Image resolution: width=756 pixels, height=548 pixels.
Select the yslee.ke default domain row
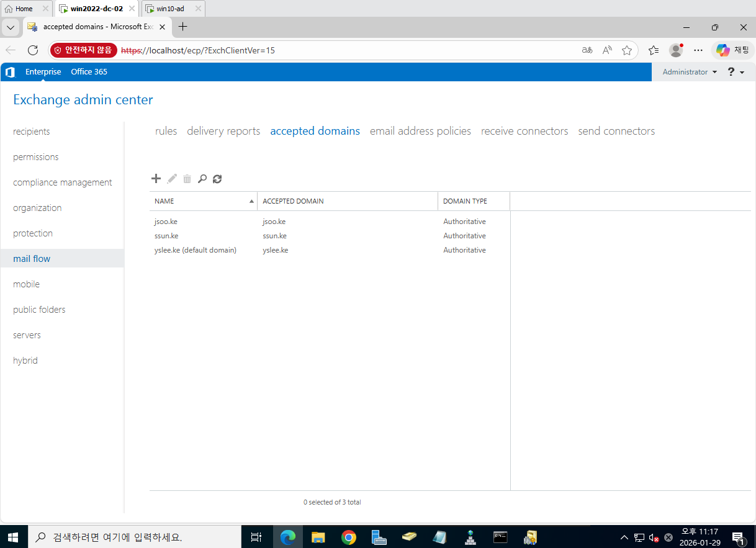(x=330, y=250)
